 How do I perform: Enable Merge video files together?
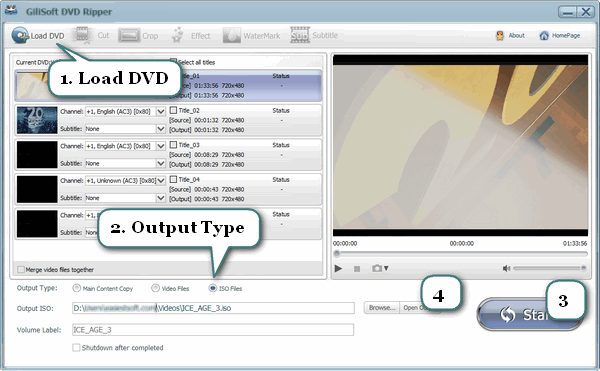point(21,270)
